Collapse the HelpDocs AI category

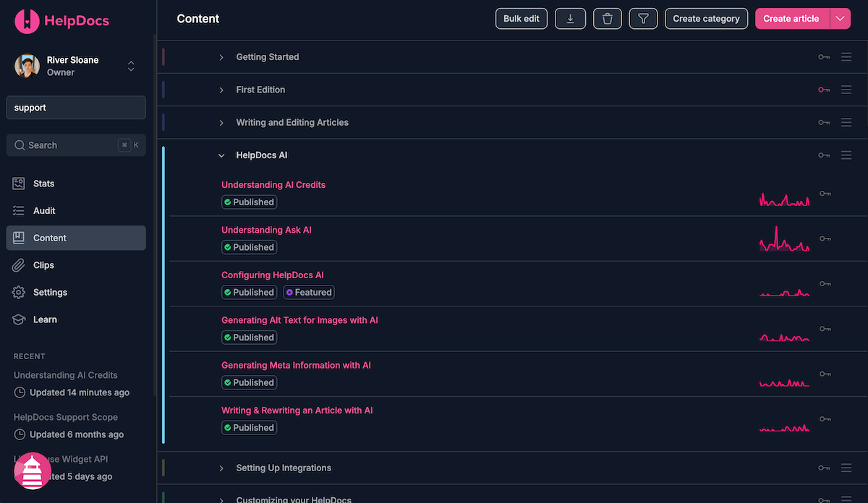221,155
